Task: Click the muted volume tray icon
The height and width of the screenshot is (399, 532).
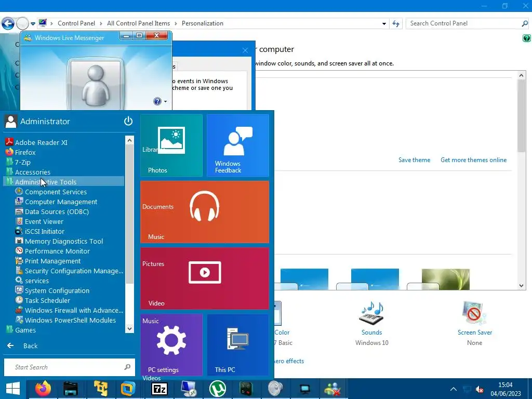Action: [x=480, y=389]
